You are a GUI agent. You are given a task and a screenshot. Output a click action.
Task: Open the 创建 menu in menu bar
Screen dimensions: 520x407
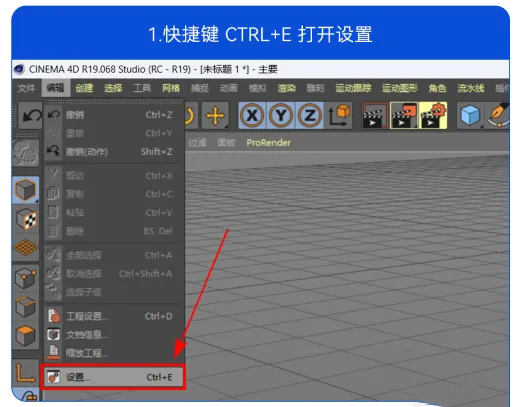84,88
